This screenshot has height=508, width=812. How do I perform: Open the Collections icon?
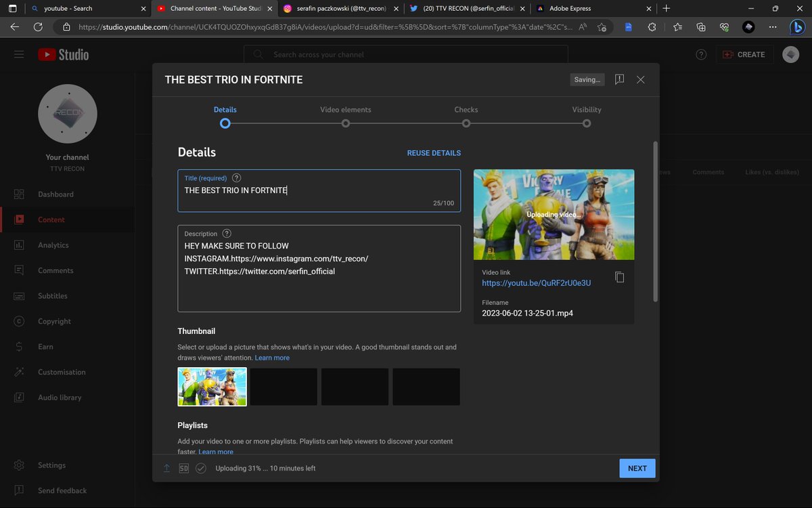(701, 27)
